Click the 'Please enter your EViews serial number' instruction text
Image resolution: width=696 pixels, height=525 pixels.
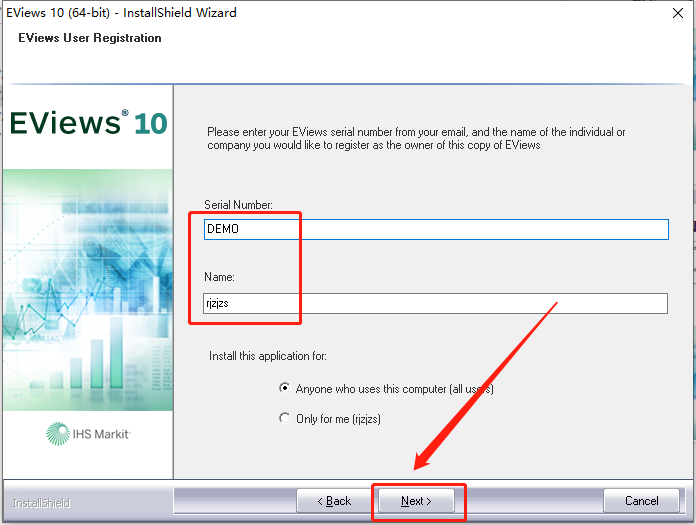(x=416, y=138)
